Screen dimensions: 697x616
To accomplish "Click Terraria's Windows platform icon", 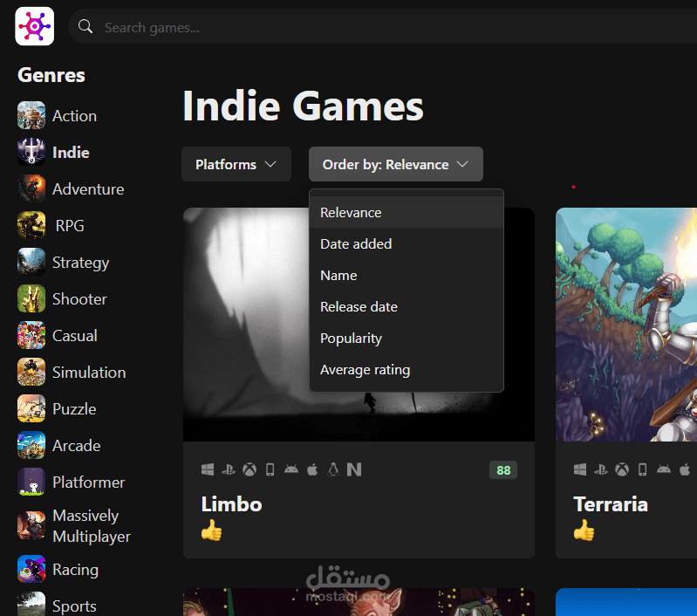I will tap(580, 469).
